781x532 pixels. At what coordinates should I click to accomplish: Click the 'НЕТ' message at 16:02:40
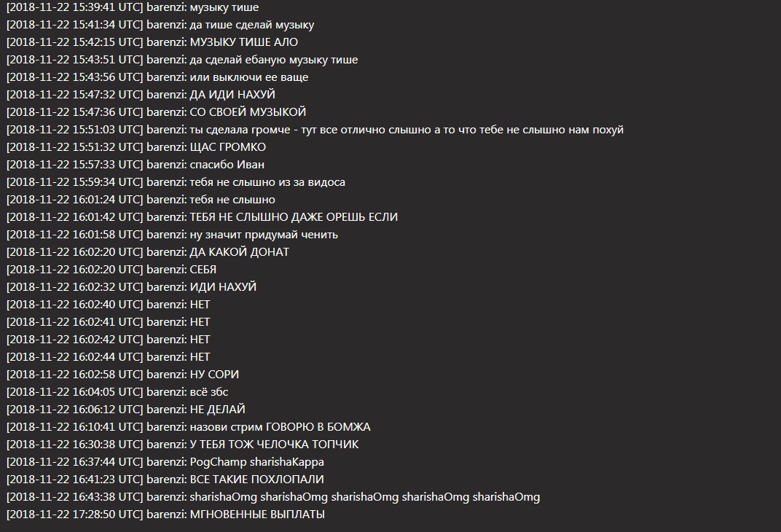(200, 305)
